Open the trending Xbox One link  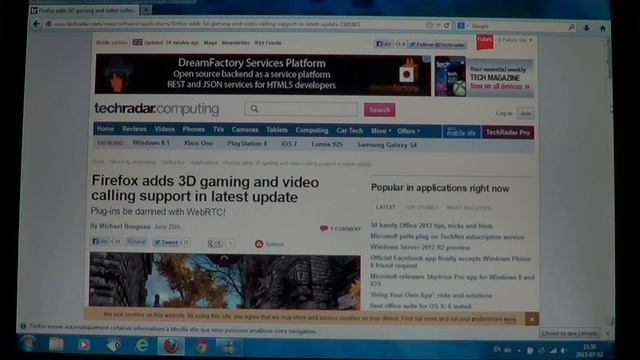[x=198, y=143]
